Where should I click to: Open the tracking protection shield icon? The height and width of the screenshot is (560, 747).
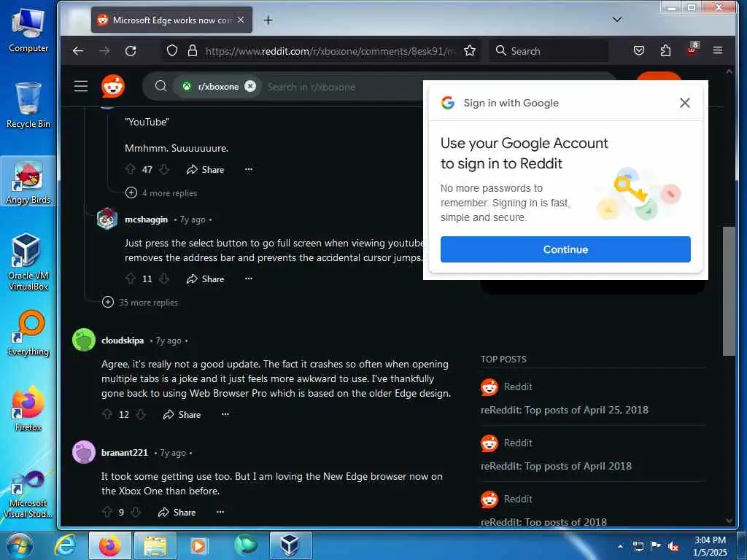coord(172,51)
